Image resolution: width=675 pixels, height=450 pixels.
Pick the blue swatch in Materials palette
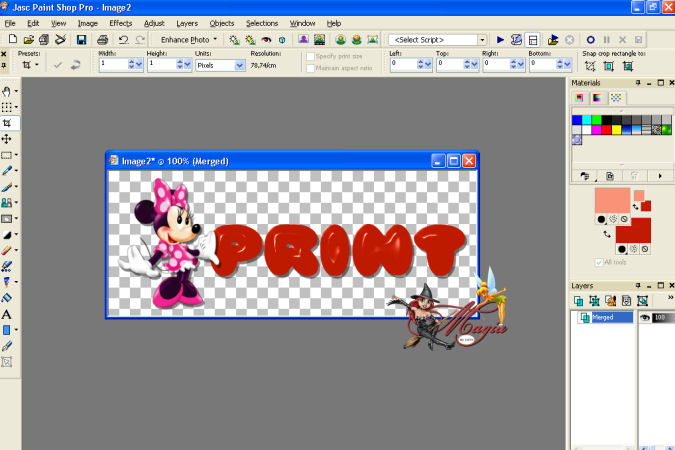point(577,120)
